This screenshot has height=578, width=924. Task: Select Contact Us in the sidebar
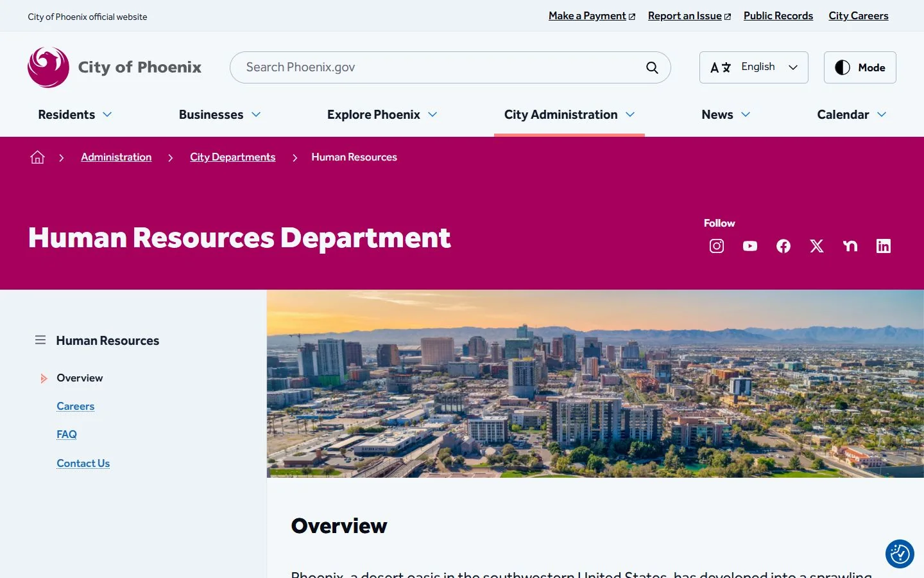[x=83, y=464]
